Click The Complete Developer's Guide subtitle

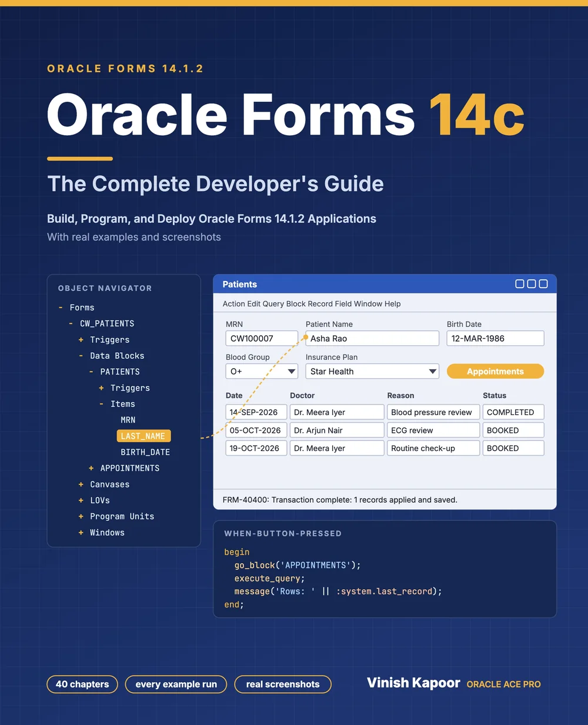tap(215, 184)
